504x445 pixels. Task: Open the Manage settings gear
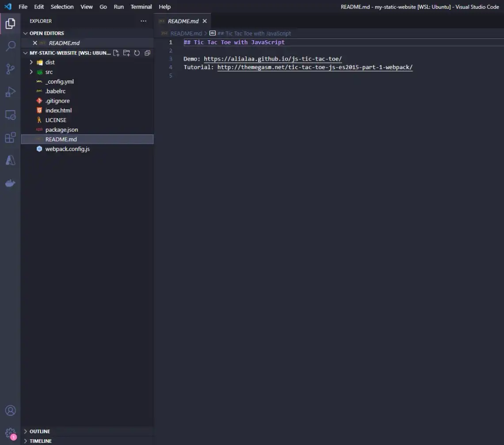10,433
